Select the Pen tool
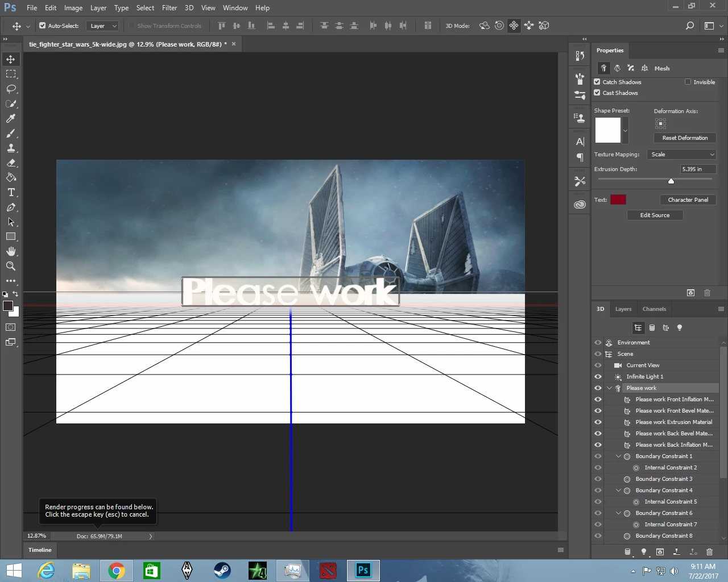 coord(11,207)
